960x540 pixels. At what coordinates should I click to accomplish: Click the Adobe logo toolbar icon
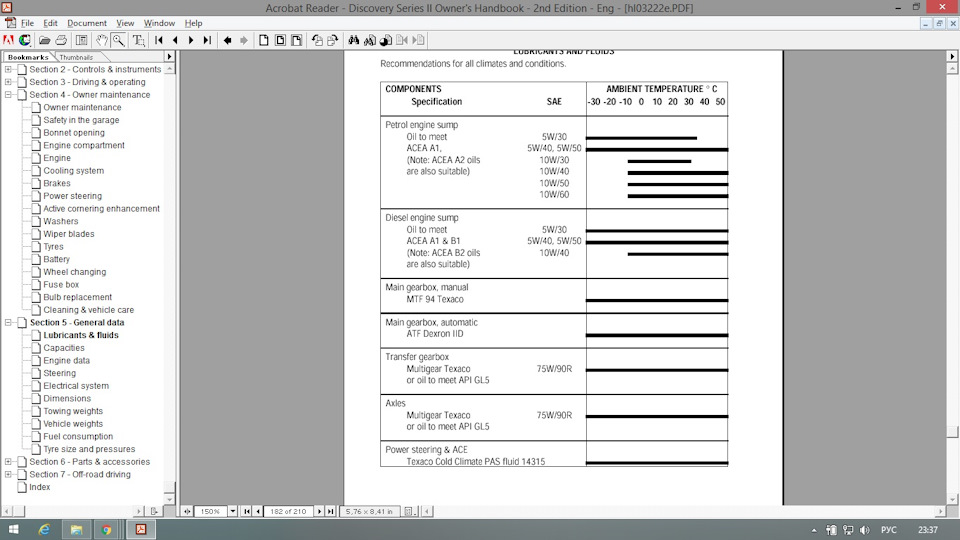9,40
